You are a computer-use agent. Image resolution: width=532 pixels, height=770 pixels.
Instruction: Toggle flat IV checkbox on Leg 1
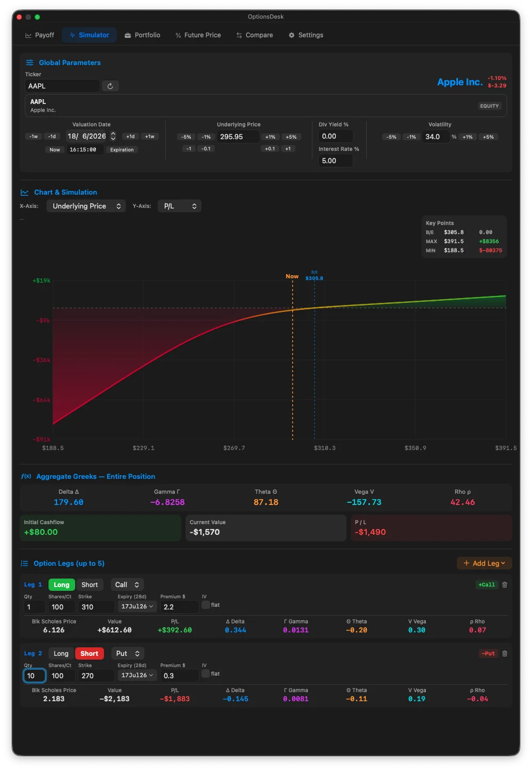click(206, 605)
